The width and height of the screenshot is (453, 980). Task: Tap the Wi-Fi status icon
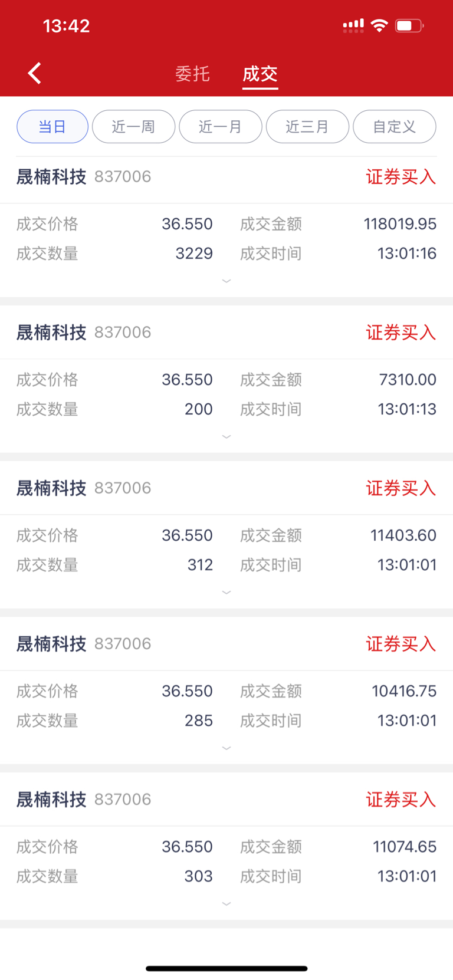coord(379,25)
